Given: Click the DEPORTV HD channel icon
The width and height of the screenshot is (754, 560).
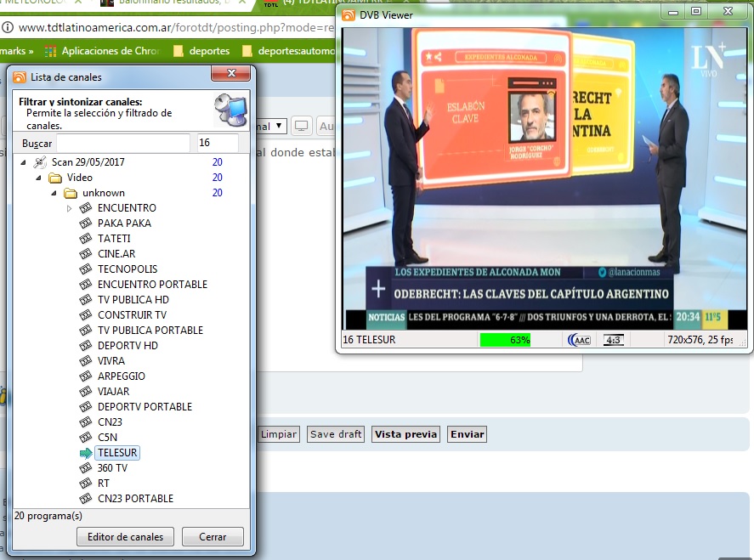Looking at the screenshot, I should 86,346.
